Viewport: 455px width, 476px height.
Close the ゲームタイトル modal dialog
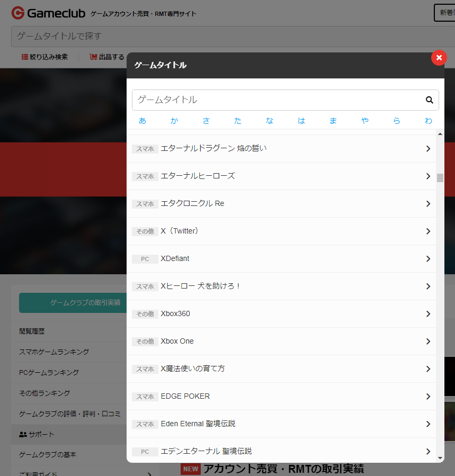(x=439, y=58)
